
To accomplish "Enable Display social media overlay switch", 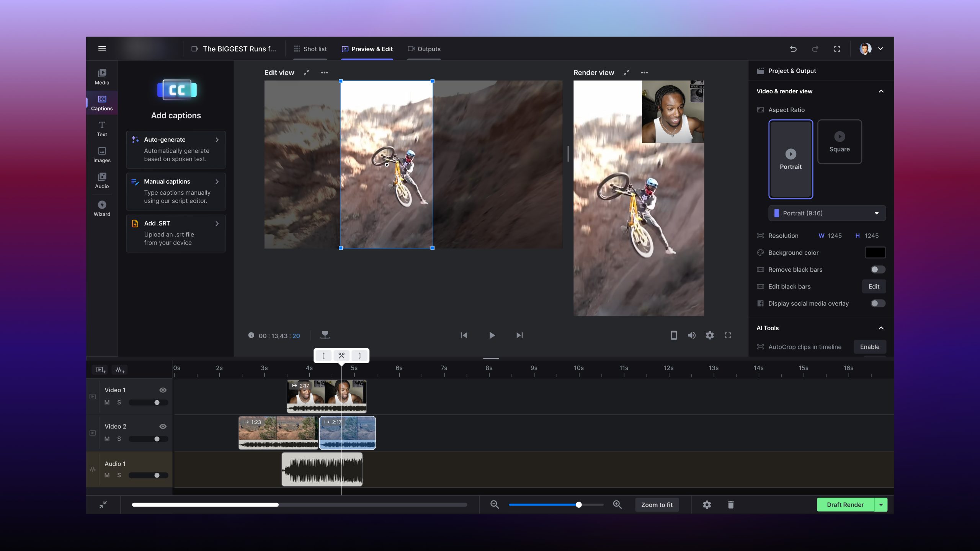I will (x=877, y=303).
